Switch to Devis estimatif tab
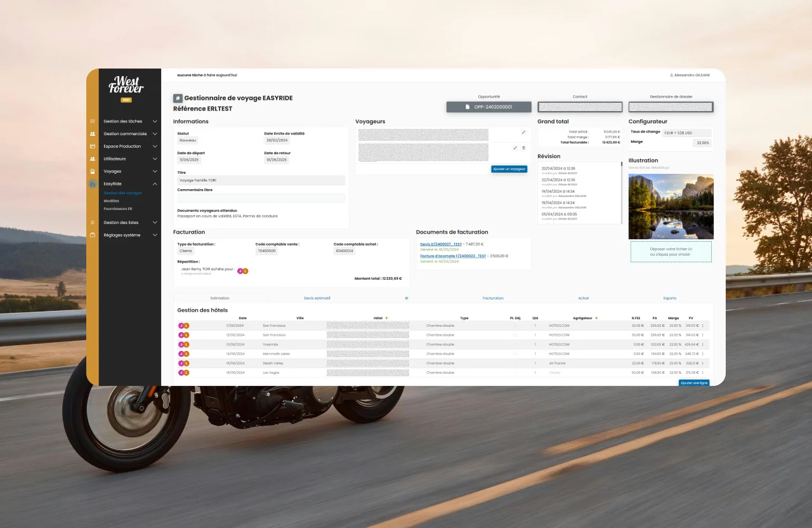Screen dimensions: 812x528 tap(317, 298)
